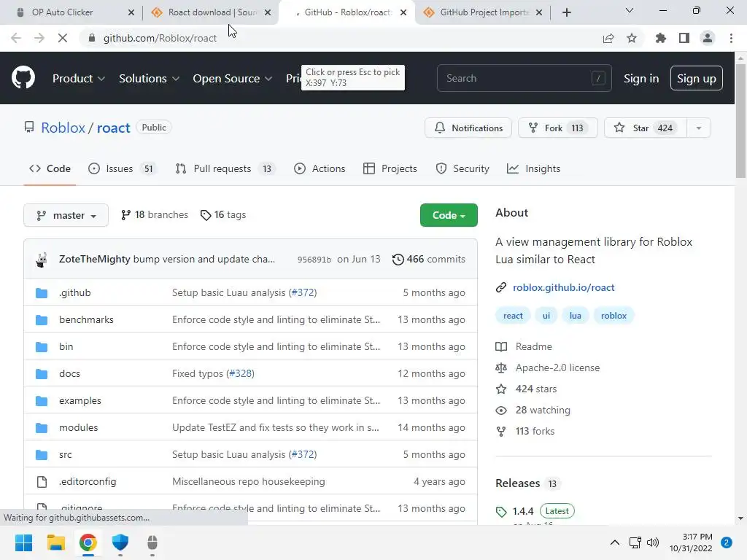Switch to the Code tab
Viewport: 747px width, 560px height.
click(50, 168)
